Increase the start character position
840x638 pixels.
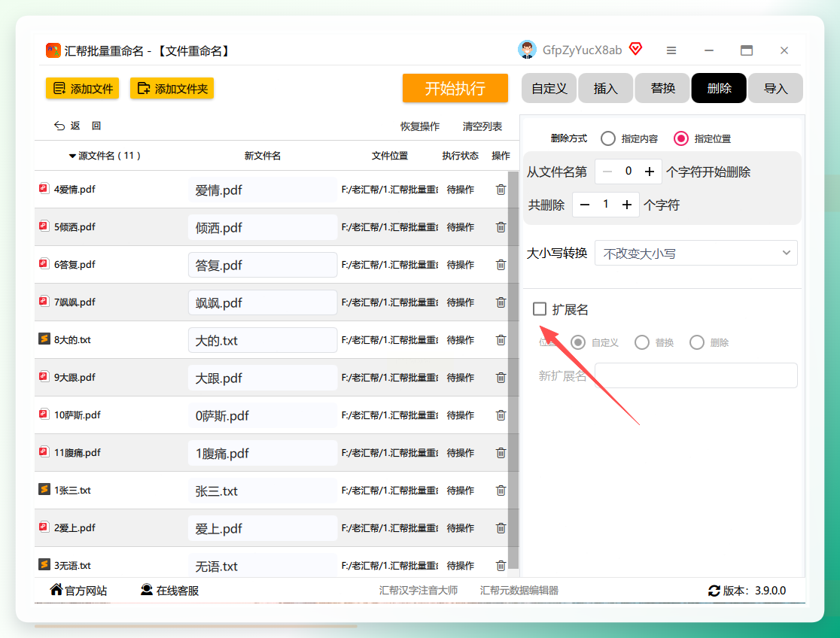tap(650, 172)
